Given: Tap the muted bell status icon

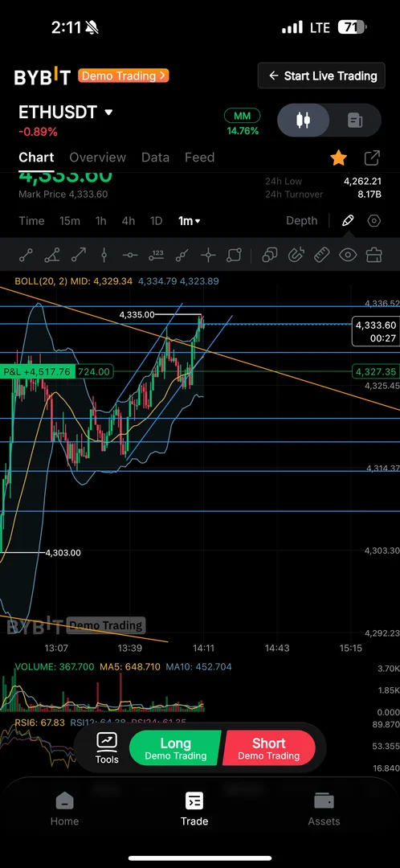Looking at the screenshot, I should [92, 27].
